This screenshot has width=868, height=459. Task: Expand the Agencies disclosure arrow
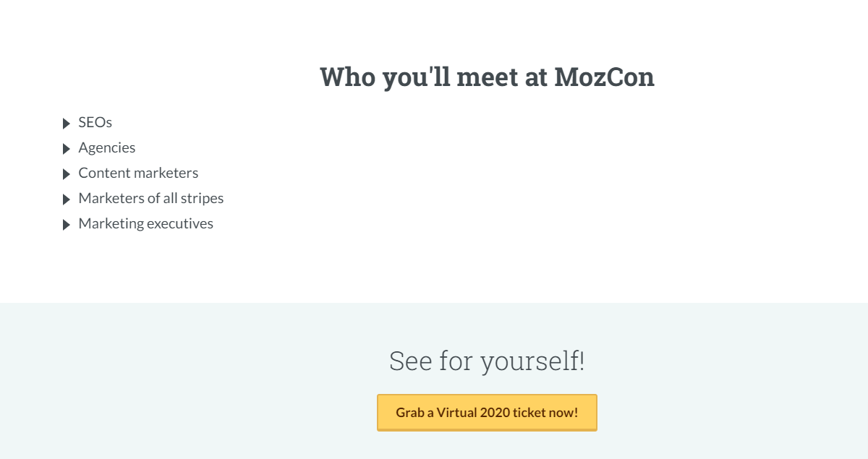click(x=67, y=149)
